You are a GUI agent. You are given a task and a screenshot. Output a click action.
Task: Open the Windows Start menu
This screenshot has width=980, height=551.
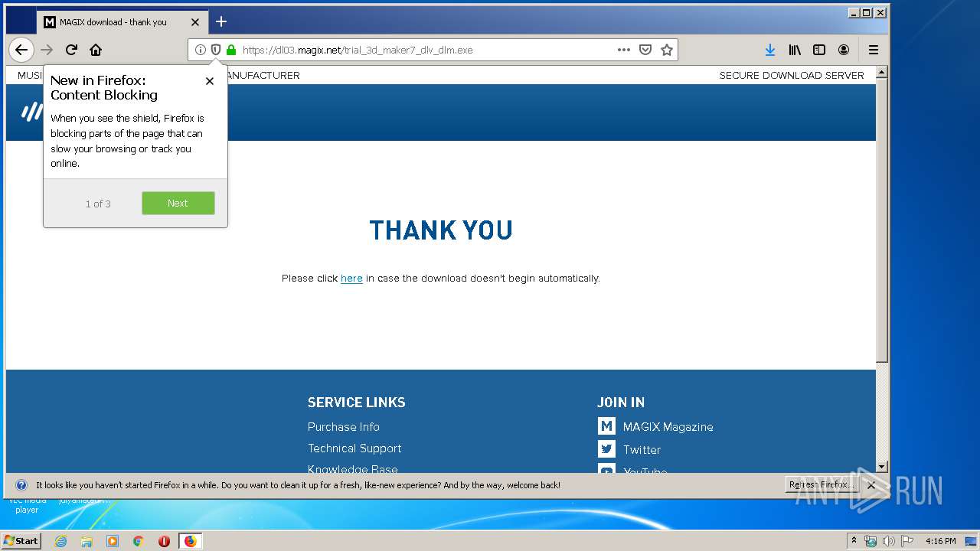click(21, 540)
